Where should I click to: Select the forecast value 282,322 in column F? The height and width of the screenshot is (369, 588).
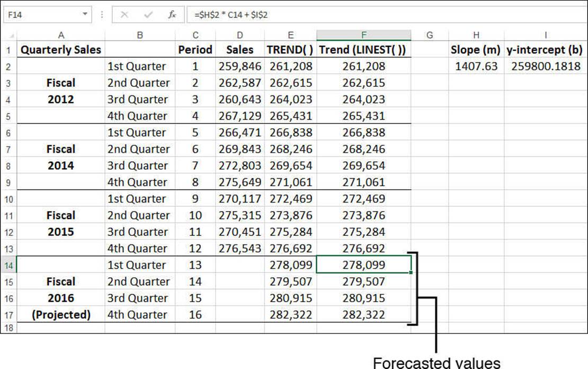(364, 314)
